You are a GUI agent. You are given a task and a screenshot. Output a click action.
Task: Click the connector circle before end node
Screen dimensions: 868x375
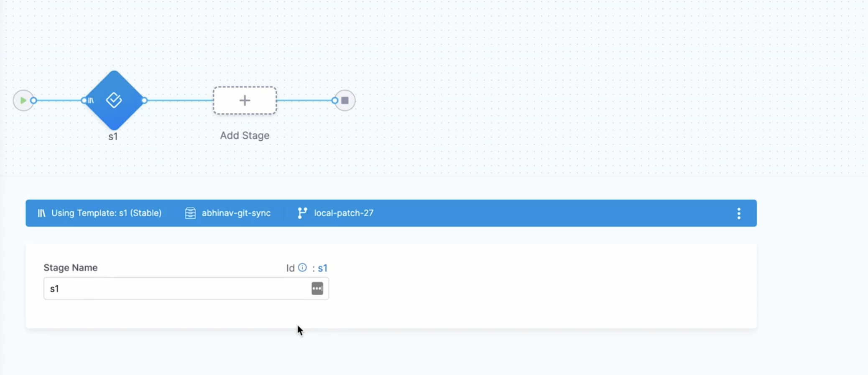tap(334, 101)
